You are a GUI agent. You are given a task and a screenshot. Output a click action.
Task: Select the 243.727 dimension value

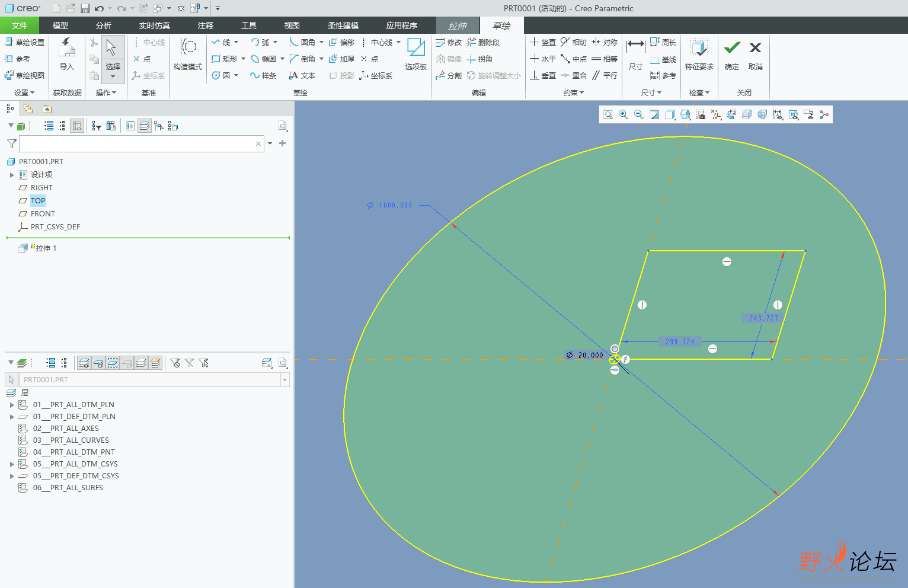click(763, 318)
